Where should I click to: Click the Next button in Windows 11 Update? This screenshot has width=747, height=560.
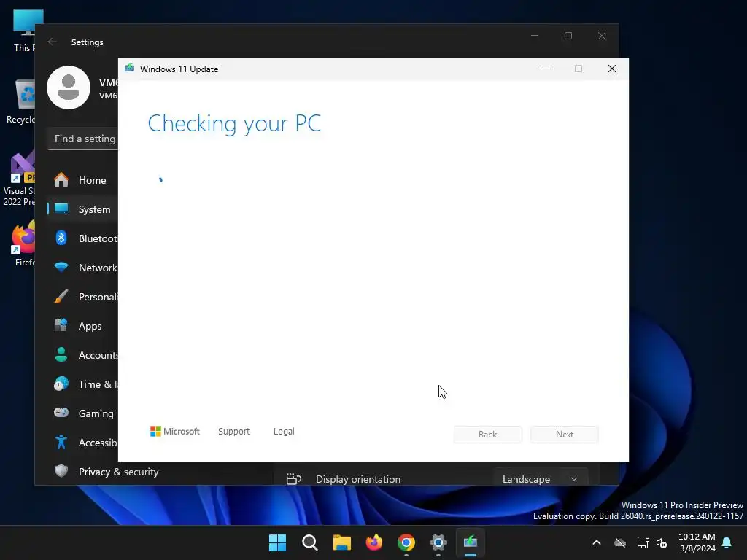[564, 435]
